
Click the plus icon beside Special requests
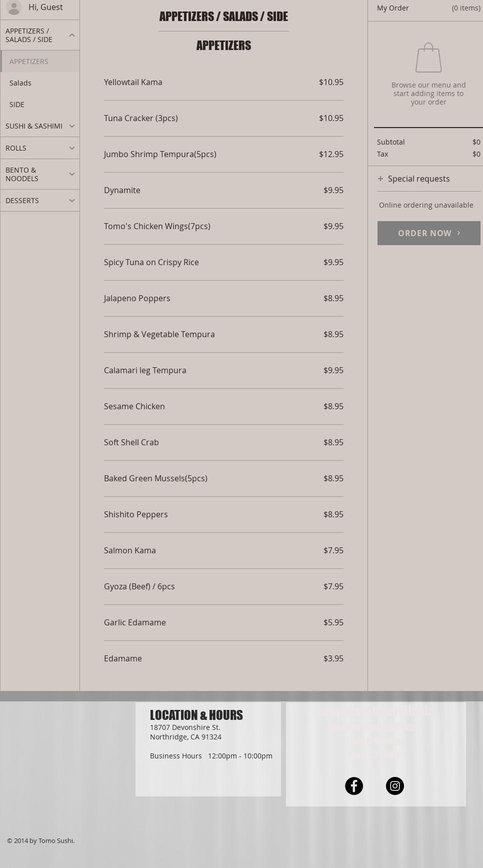[x=380, y=179]
